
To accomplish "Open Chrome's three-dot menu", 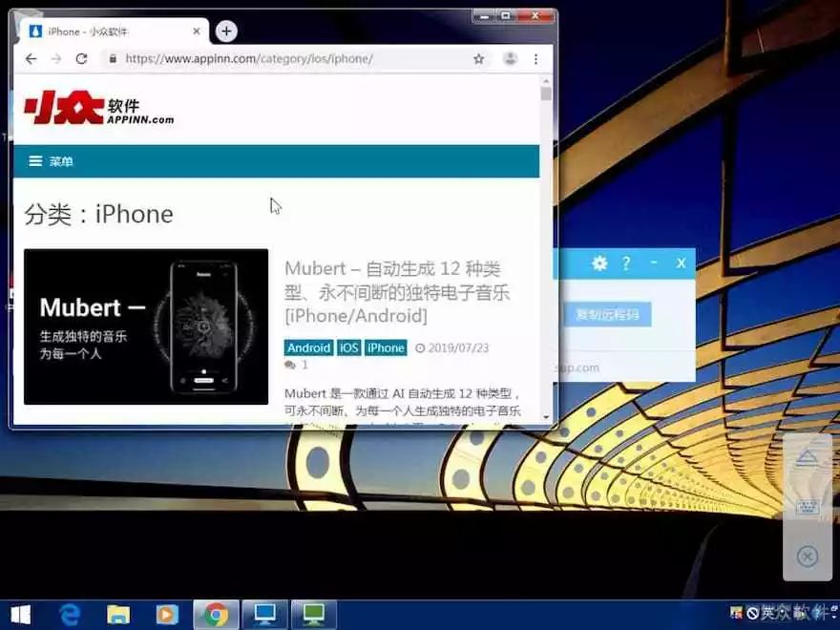I will pyautogui.click(x=535, y=59).
